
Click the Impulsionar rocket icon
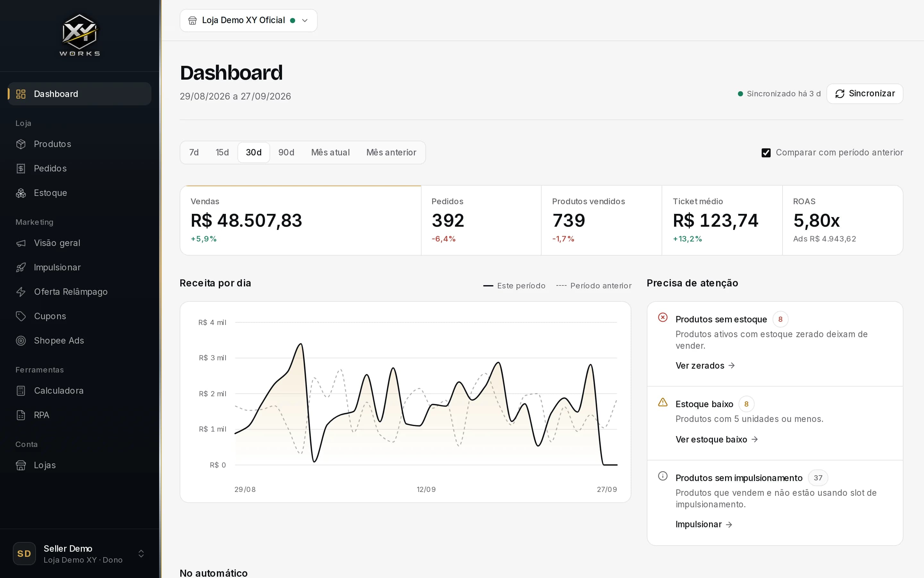(x=21, y=267)
